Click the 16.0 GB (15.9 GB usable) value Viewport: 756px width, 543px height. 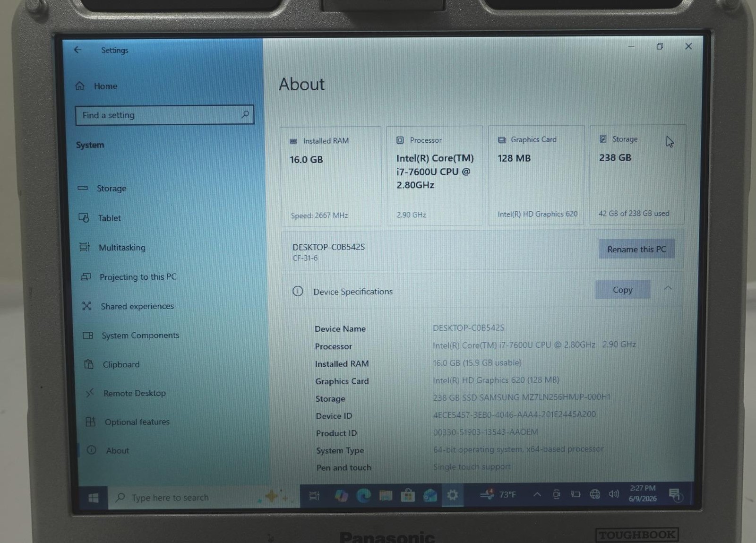pyautogui.click(x=477, y=362)
